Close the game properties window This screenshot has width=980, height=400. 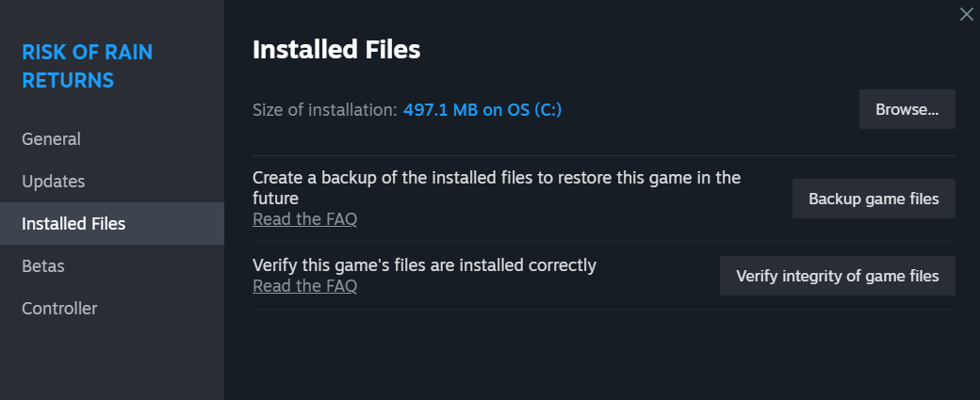click(x=965, y=14)
